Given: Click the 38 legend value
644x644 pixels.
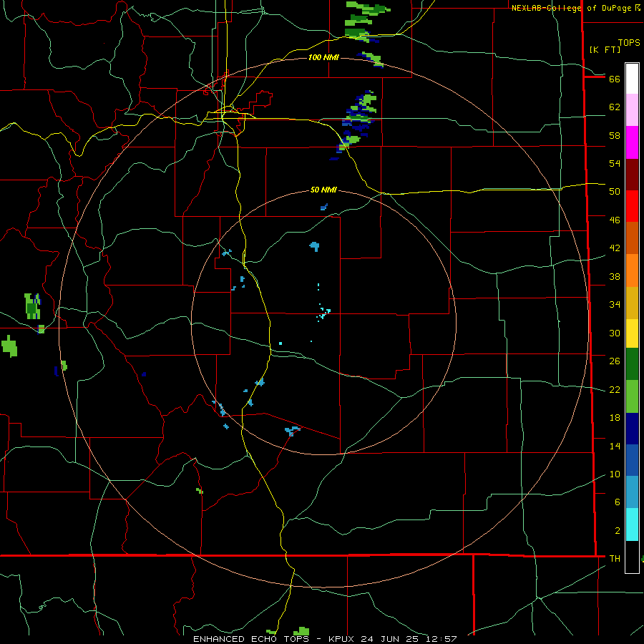Looking at the screenshot, I should pyautogui.click(x=615, y=276).
